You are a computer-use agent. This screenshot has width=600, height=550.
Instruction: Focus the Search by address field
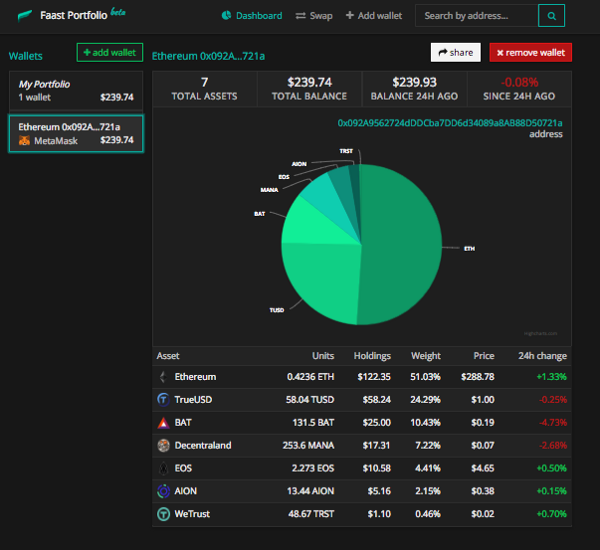[x=476, y=16]
